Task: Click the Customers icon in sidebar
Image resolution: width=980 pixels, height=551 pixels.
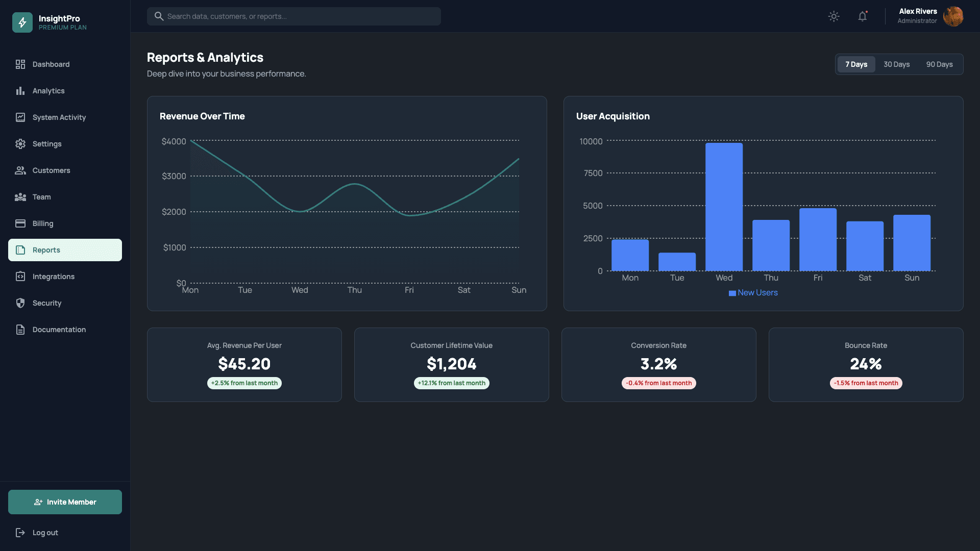Action: [x=20, y=170]
